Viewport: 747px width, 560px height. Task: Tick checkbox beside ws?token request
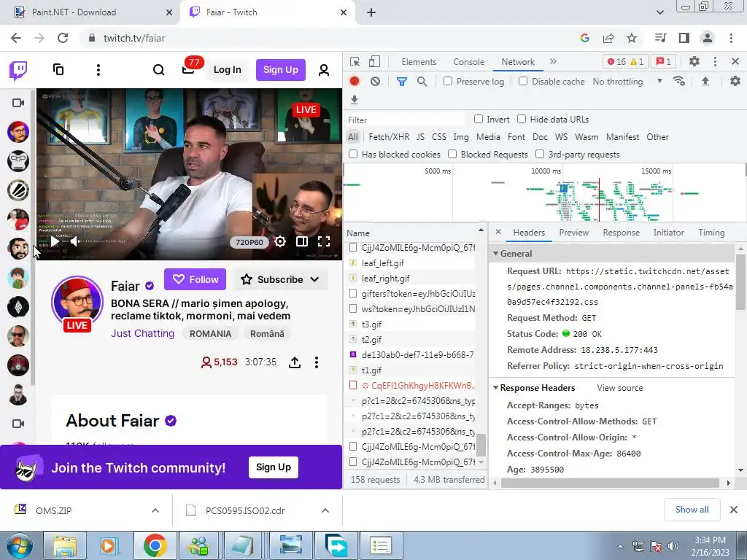[353, 308]
